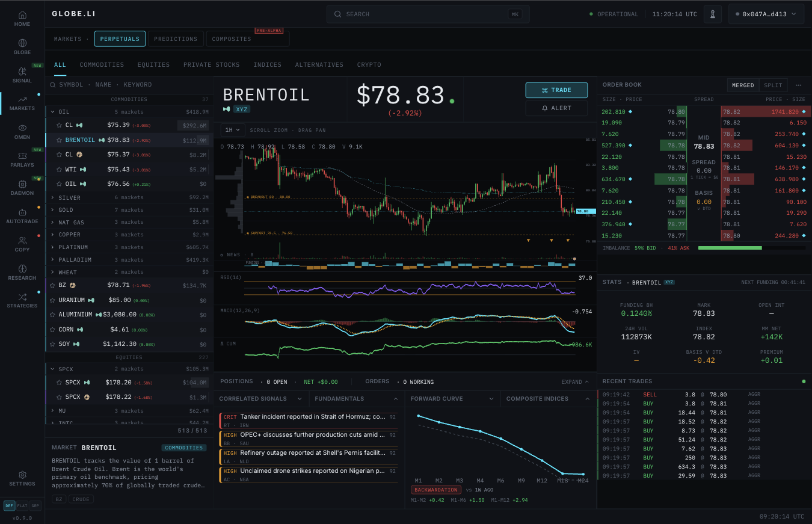Toggle favorite star for CL $75.37
This screenshot has width=812, height=524.
[60, 155]
